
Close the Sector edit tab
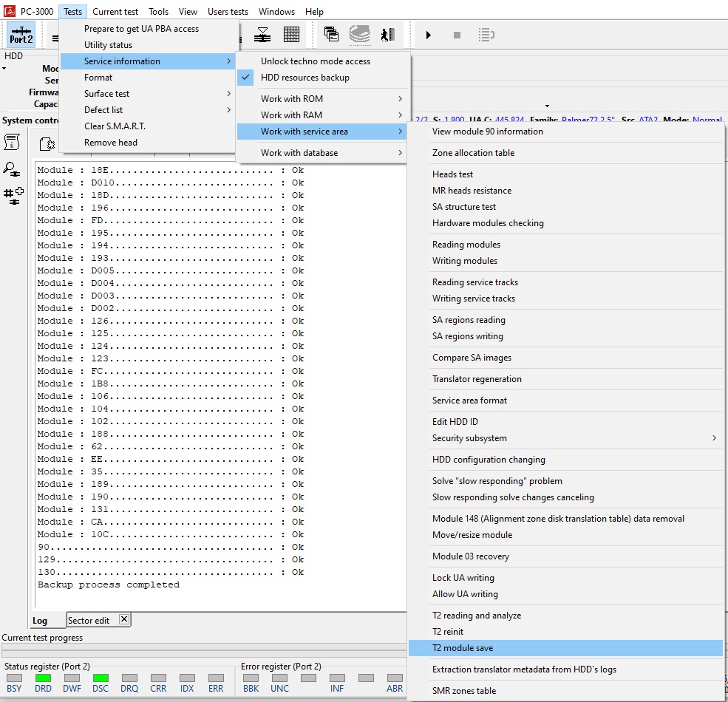tap(123, 619)
